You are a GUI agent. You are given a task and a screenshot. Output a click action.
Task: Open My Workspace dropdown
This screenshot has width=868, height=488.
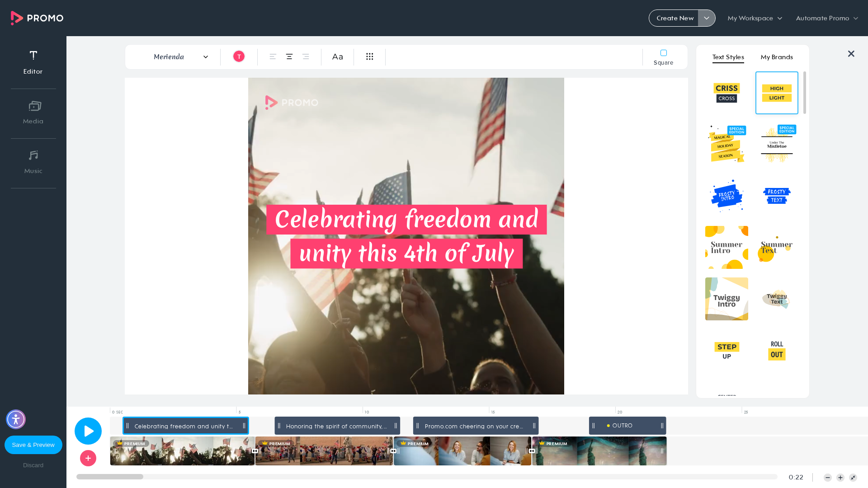pyautogui.click(x=755, y=18)
